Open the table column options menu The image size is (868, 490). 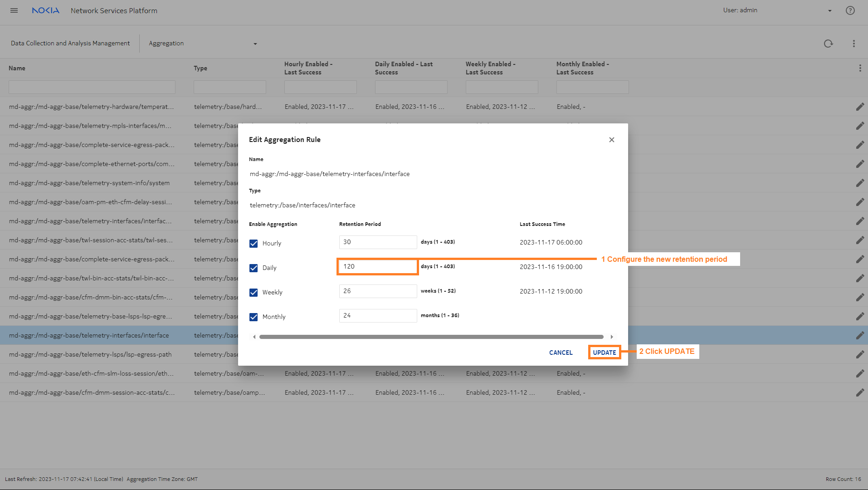click(x=860, y=68)
